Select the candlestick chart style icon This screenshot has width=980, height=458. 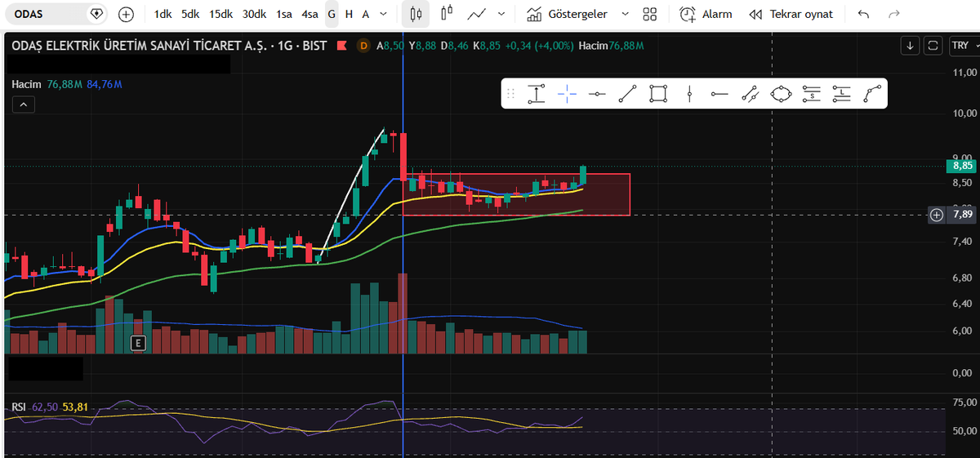(x=416, y=14)
